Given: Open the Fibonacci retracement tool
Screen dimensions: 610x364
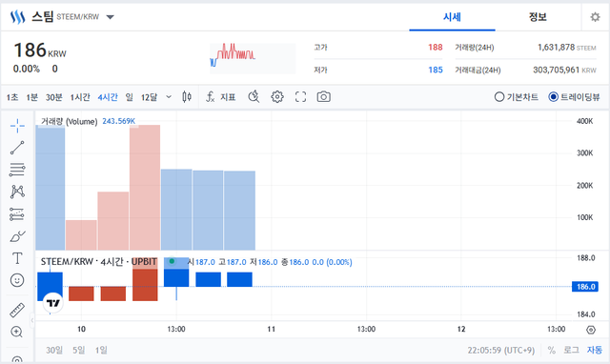Looking at the screenshot, I should [17, 170].
